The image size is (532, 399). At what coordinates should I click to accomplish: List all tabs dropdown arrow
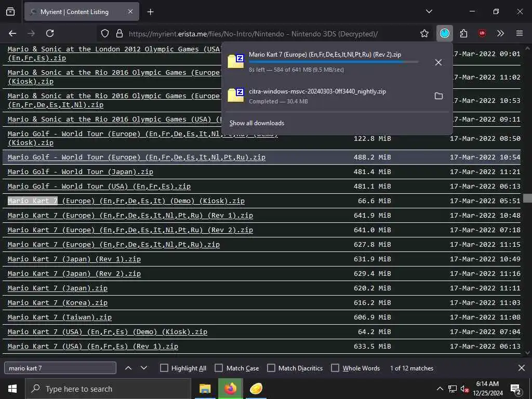[x=429, y=11]
